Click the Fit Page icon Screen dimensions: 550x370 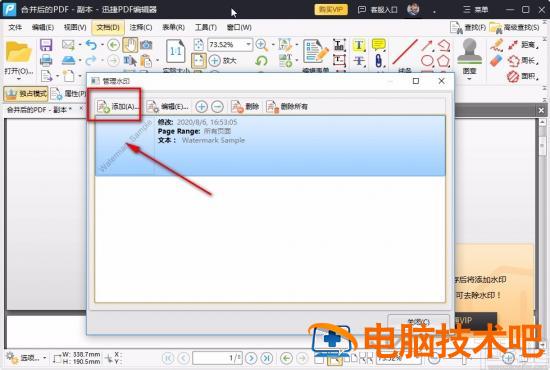199,61
